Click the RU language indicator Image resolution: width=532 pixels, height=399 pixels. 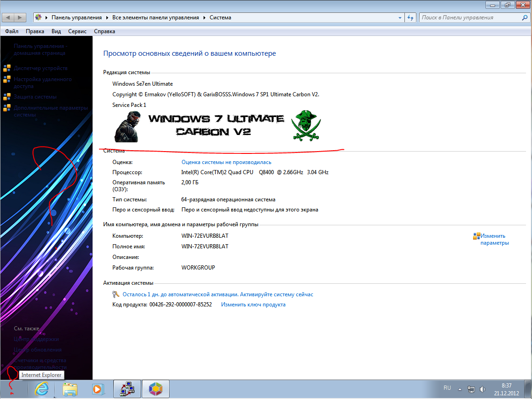(x=447, y=388)
